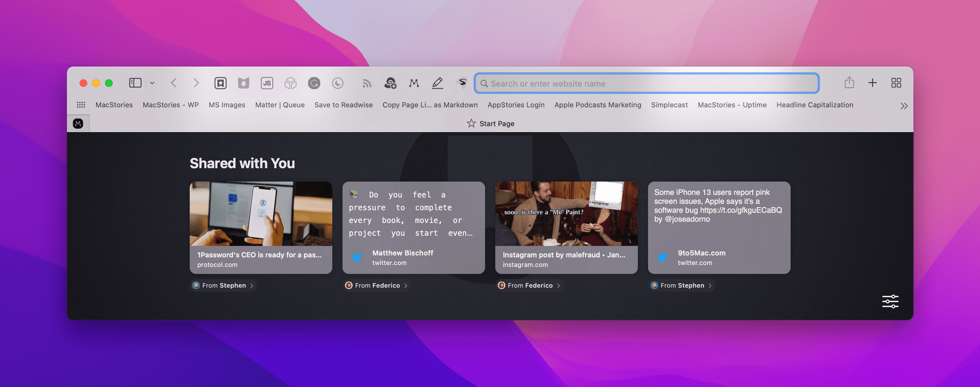980x387 pixels.
Task: Go back with the left arrow
Action: point(174,83)
